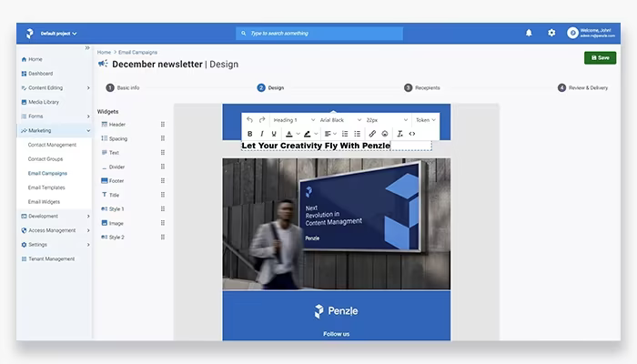
Task: Click the drag handle of Style 2 widget
Action: 163,237
